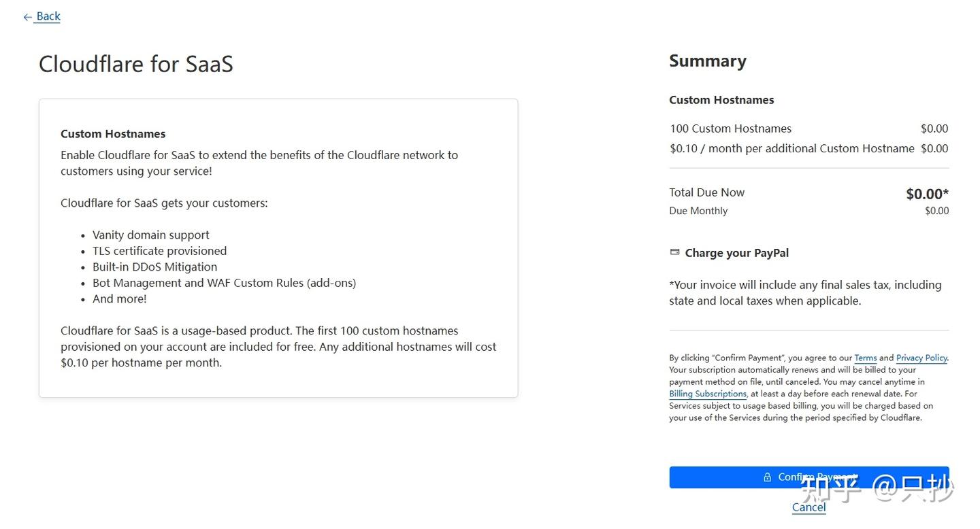This screenshot has width=980, height=529.
Task: Click the 100 Custom Hostnames line item
Action: tap(730, 129)
